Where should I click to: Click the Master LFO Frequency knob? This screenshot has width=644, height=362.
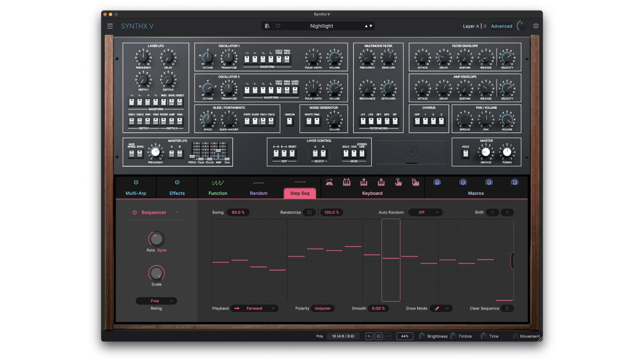point(155,152)
